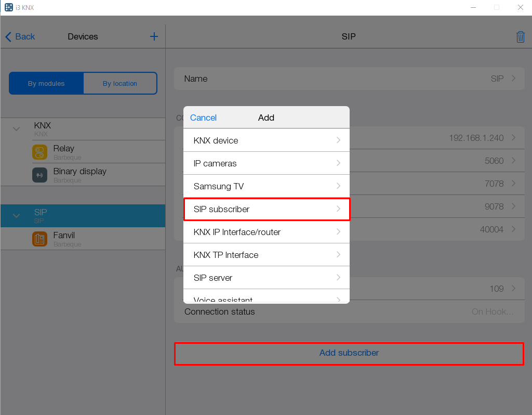The image size is (532, 415).
Task: Click the i3 KNX app icon
Action: point(9,7)
